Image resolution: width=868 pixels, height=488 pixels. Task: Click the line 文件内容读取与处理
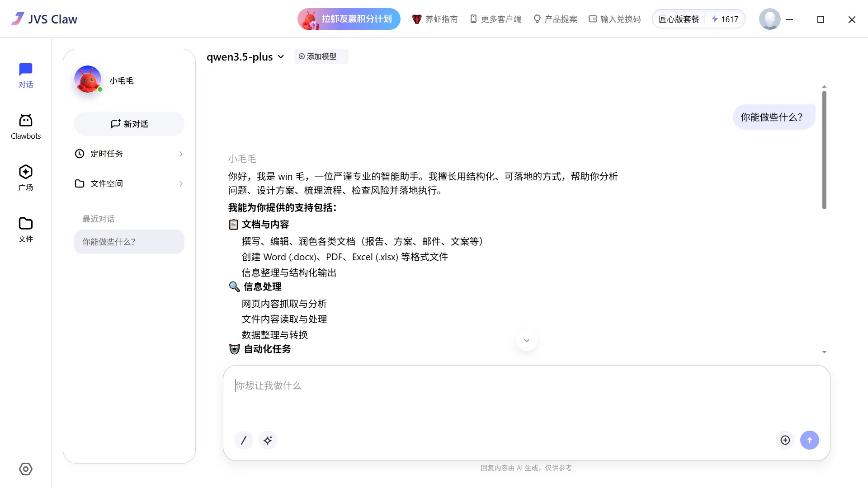[x=284, y=319]
